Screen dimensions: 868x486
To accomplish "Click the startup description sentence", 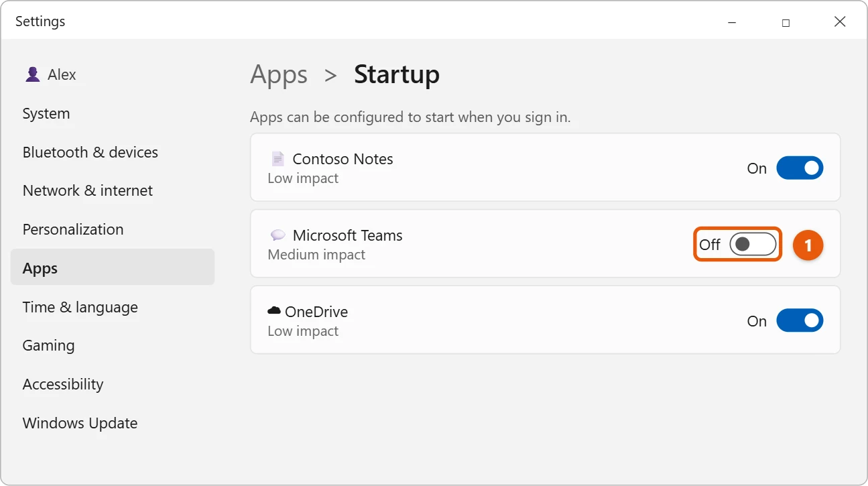I will (x=410, y=117).
